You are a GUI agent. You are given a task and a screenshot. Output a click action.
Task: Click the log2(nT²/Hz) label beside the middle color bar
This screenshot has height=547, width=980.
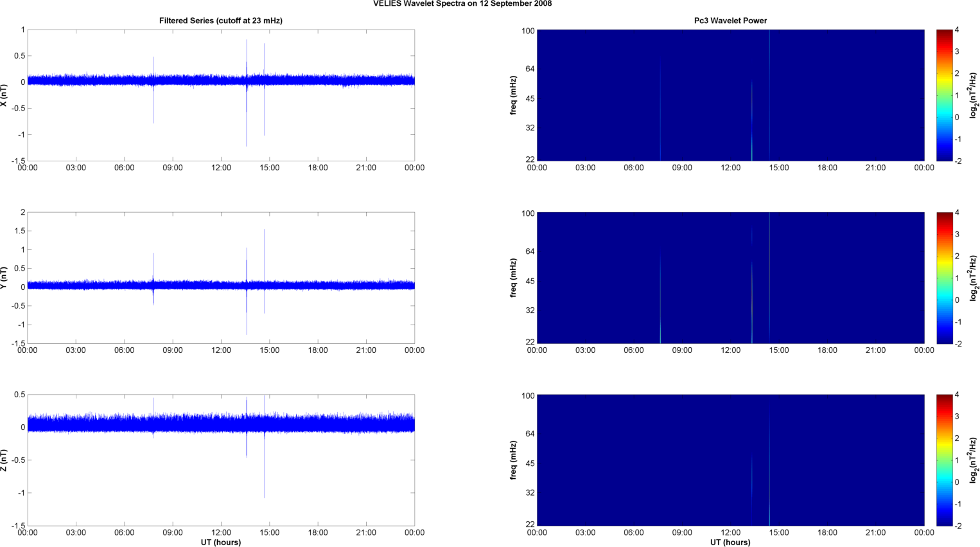tap(974, 278)
